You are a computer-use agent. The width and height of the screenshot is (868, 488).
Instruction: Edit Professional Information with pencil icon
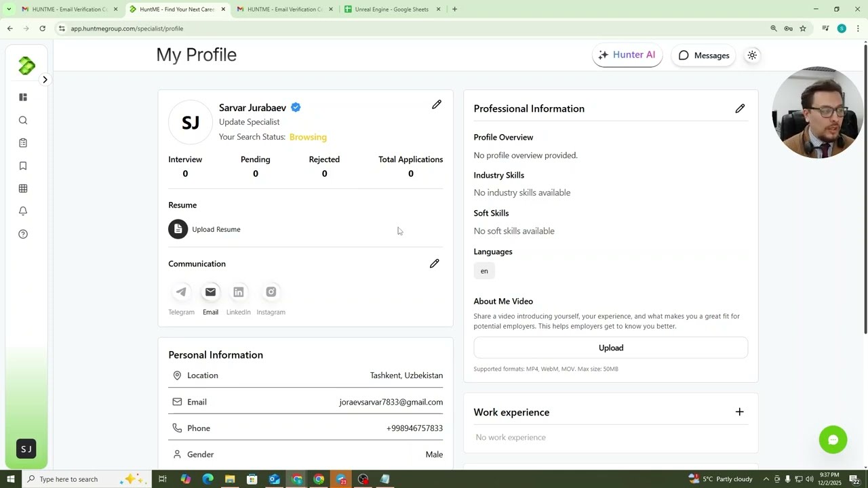click(x=740, y=108)
